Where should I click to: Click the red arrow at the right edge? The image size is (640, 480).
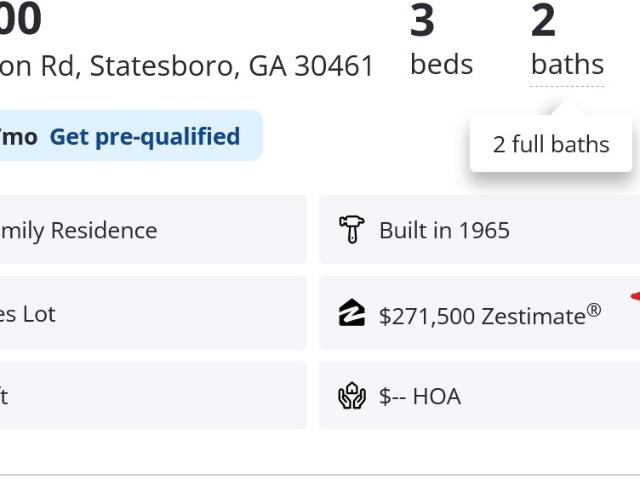[635, 296]
